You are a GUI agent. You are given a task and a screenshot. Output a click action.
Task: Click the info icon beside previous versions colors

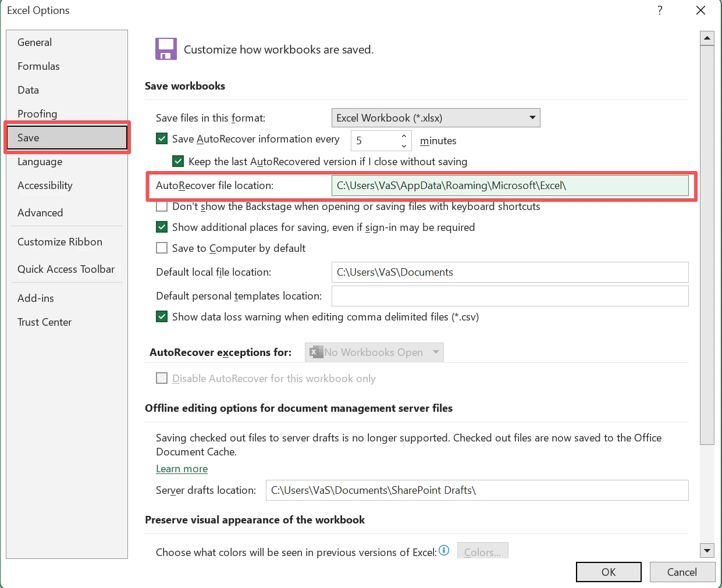444,550
